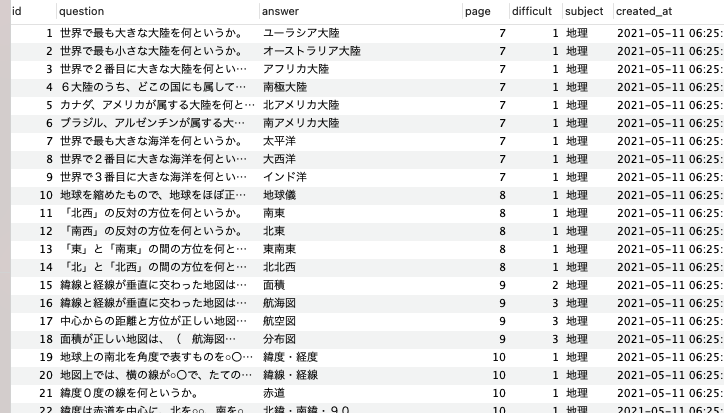Select answer cell 東南東

coord(279,249)
